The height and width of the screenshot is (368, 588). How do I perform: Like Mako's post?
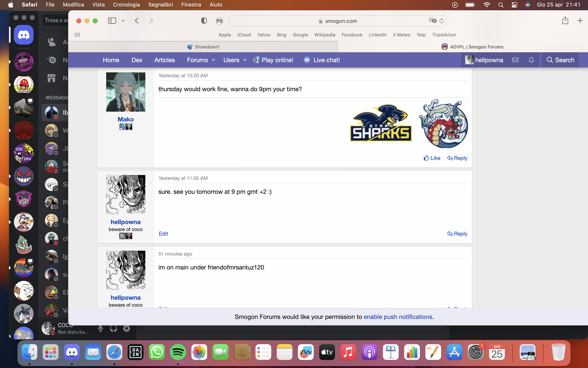coord(432,158)
